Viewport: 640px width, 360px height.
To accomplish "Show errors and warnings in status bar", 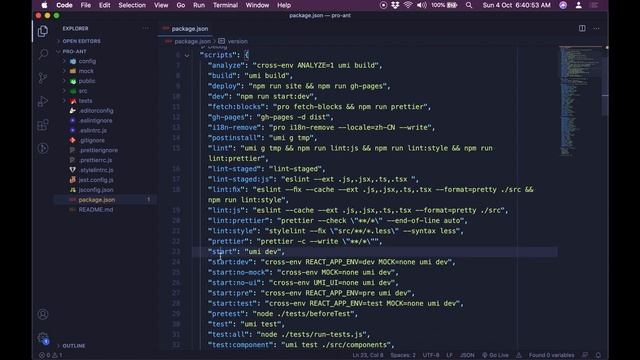I will click(51, 355).
